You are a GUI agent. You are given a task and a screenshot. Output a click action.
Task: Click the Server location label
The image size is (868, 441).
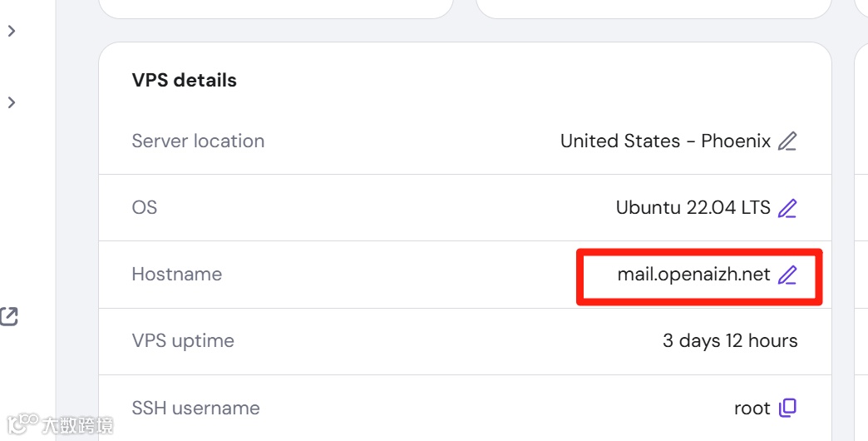point(198,141)
